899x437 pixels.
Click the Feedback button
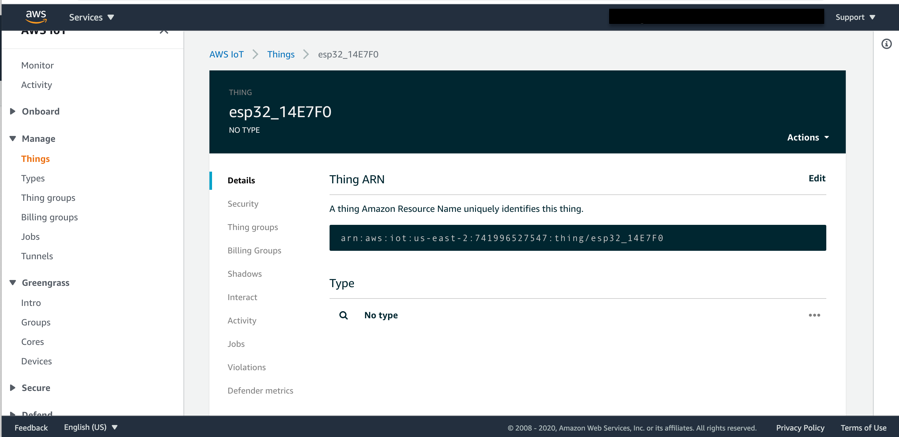pos(32,428)
